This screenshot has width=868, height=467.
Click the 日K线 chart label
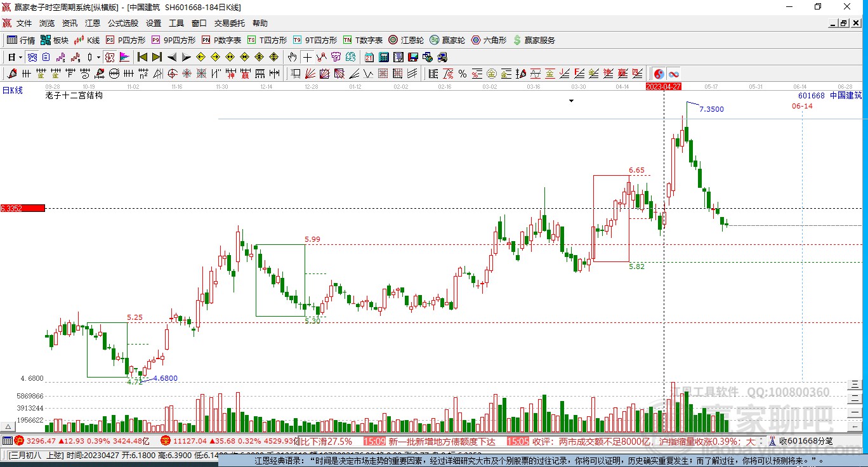[x=12, y=91]
